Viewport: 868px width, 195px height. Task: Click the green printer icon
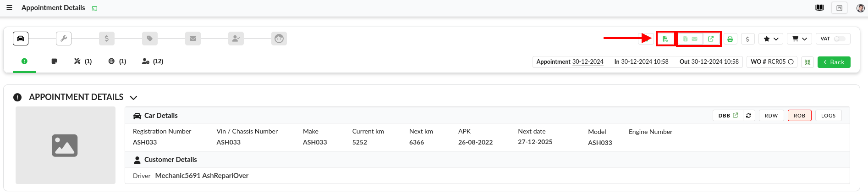point(730,39)
